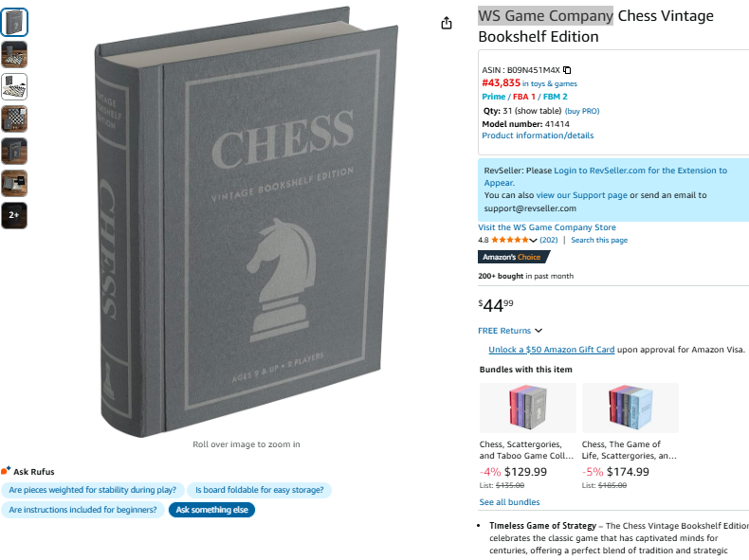Open the 2+ more images thumbnail
This screenshot has height=560, width=749.
14,215
